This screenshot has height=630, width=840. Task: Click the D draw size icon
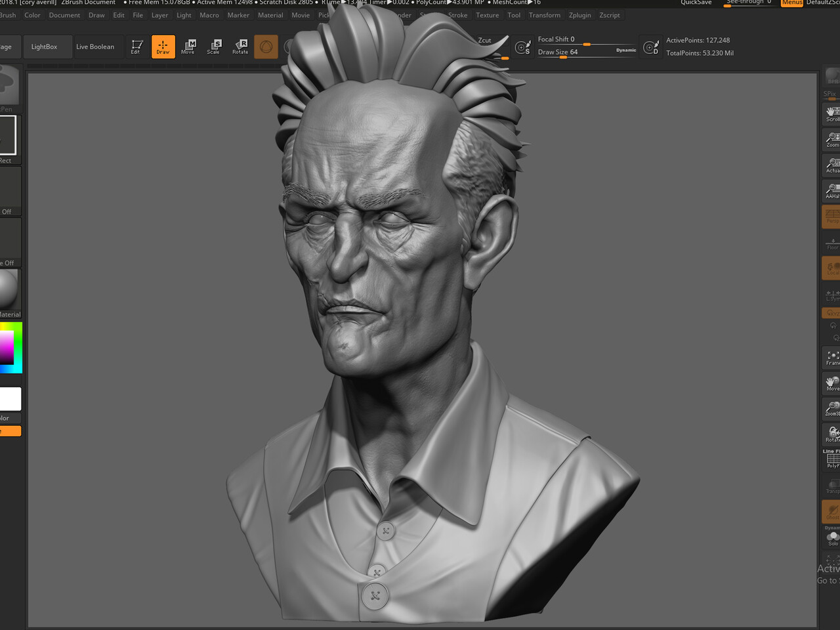click(x=651, y=47)
